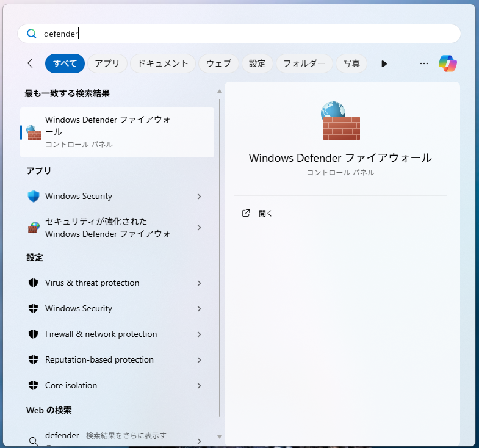Click the open-external icon beside 開く
Viewport: 479px width, 448px height.
pyautogui.click(x=246, y=213)
